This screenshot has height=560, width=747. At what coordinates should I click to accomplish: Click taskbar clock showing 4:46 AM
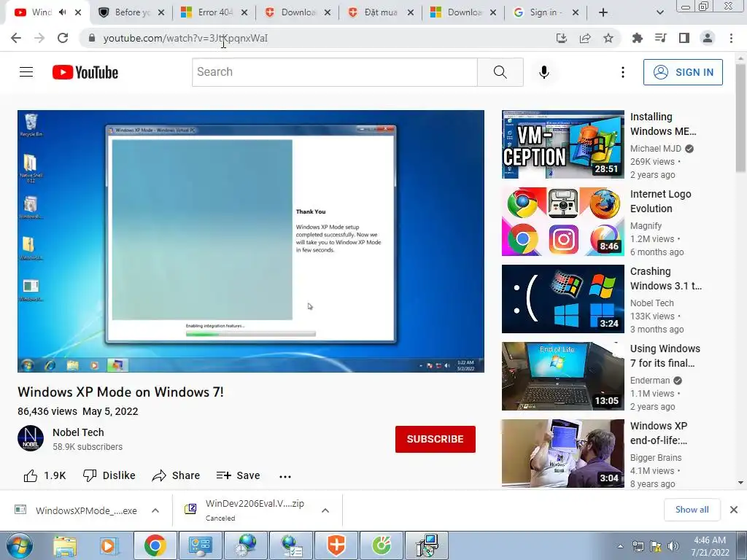pyautogui.click(x=710, y=546)
